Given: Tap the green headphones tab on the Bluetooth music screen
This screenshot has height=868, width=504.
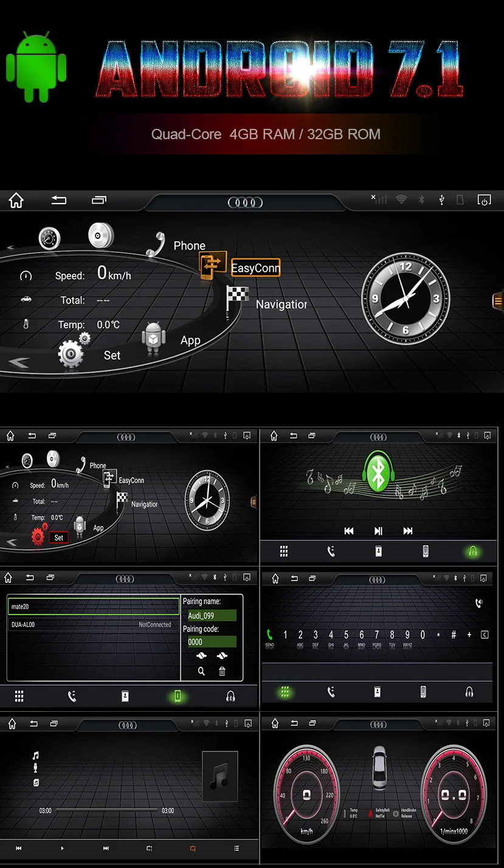Looking at the screenshot, I should coord(473,552).
